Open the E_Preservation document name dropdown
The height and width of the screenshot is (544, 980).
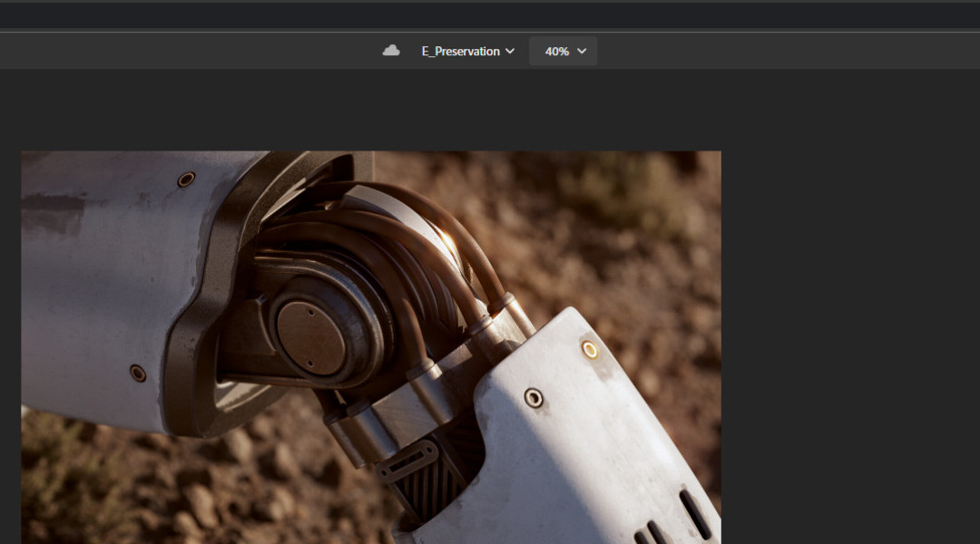coord(467,52)
